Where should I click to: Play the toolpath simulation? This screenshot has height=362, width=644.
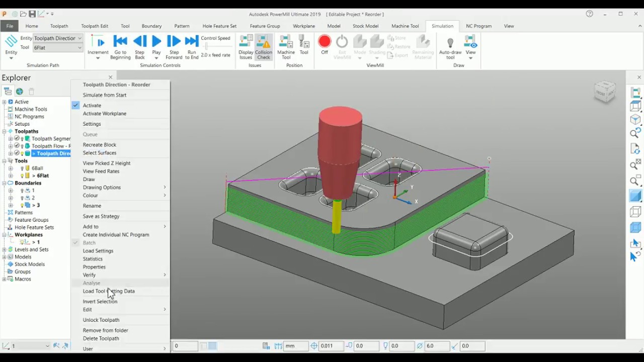pyautogui.click(x=156, y=47)
